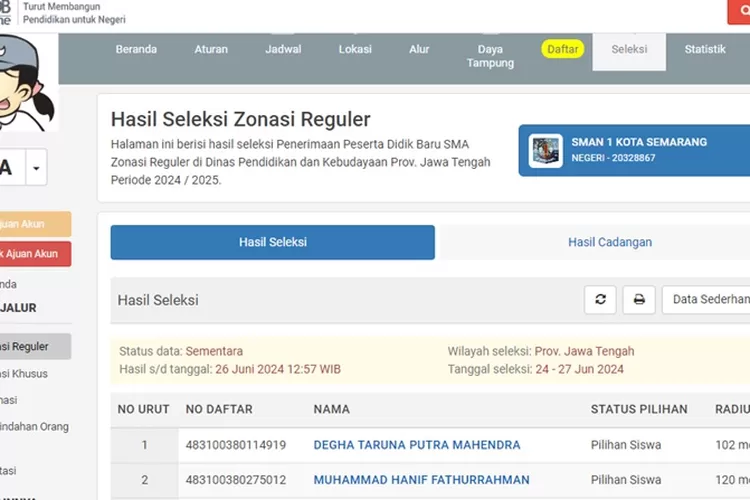Click registration number 483100380114919
750x500 pixels.
pos(236,445)
